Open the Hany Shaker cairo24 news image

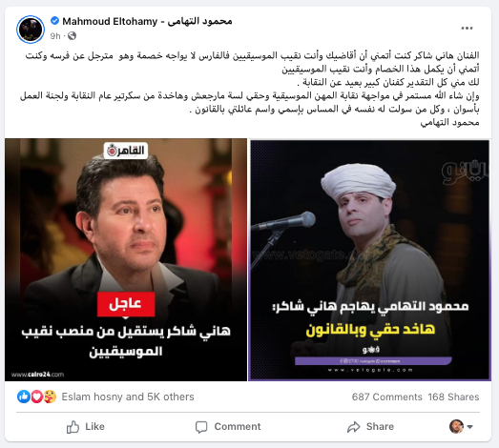(x=126, y=259)
